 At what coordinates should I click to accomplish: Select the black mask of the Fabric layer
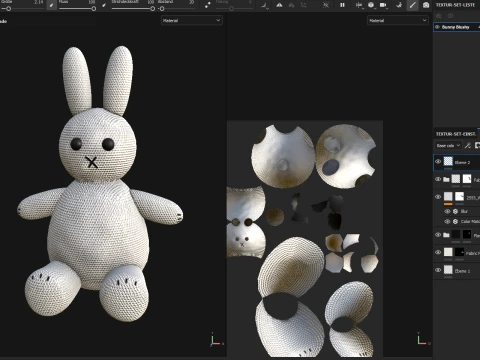pos(460,252)
